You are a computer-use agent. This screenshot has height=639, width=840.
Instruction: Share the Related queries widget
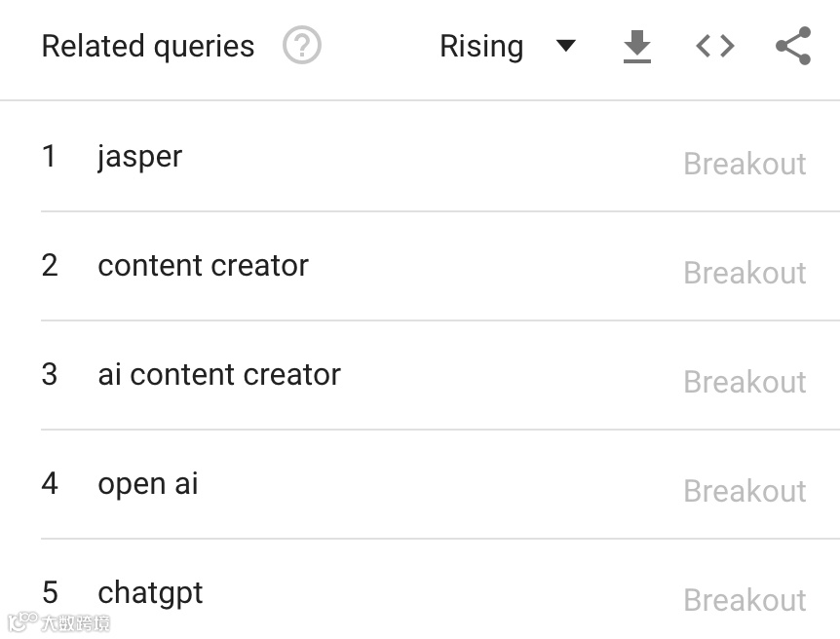coord(792,45)
